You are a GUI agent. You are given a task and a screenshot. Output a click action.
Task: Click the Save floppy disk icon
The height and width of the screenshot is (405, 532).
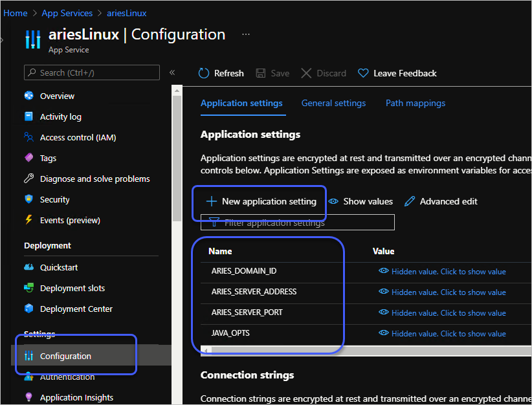261,73
